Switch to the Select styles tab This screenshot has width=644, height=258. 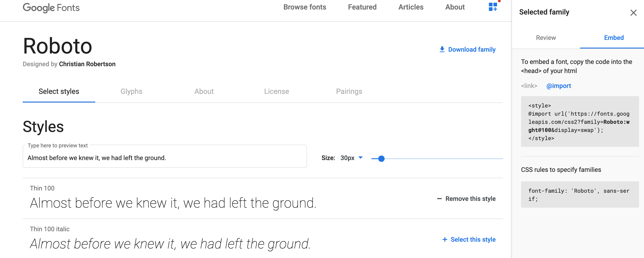click(59, 92)
